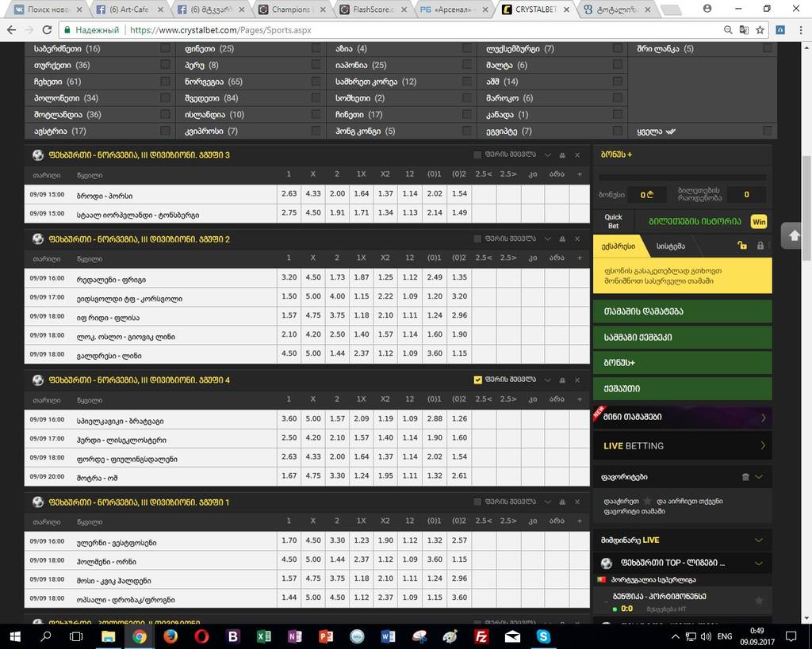The image size is (812, 649).
Task: Collapse the მიმდინარე LIVE section
Action: 759,540
